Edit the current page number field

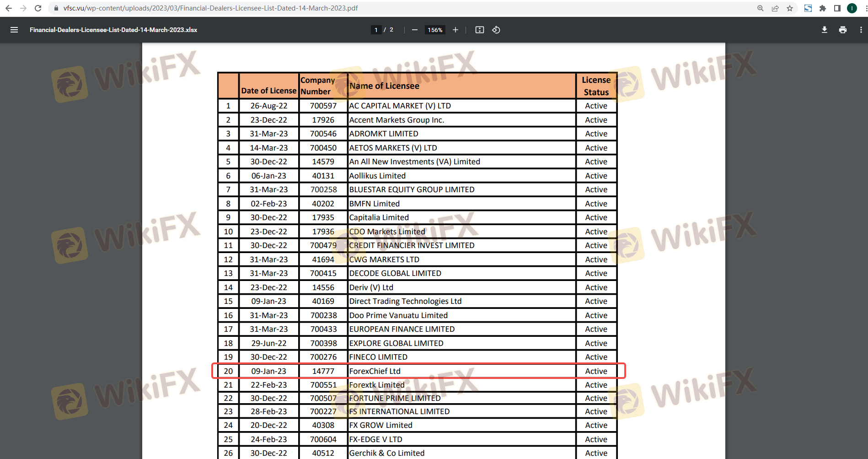coord(376,30)
